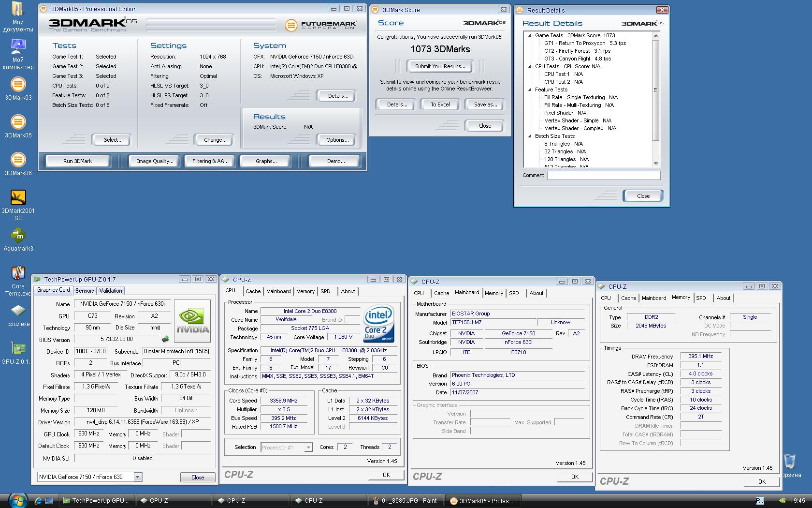Screen dimensions: 812x508
Task: Click the Intel Core 2 Duo logo
Action: pos(379,324)
